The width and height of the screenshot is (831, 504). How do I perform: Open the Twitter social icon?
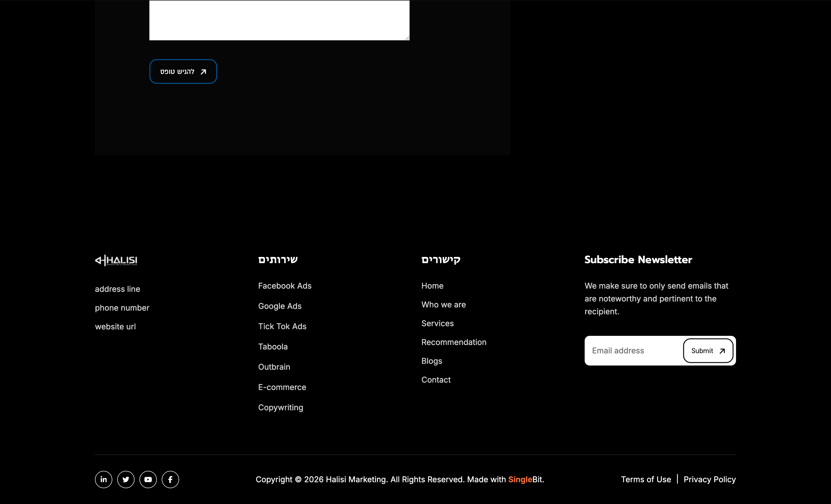[x=126, y=479]
